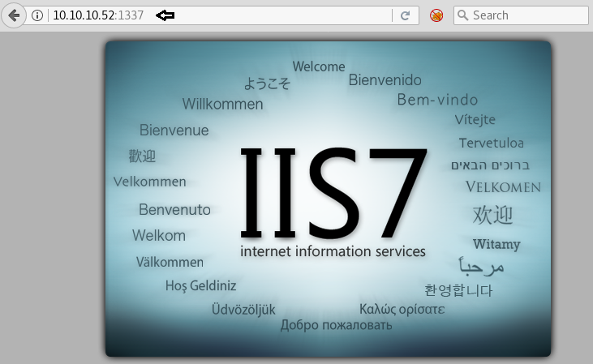Click the Russian text "Добро пожаловать"
This screenshot has width=593, height=364.
(x=336, y=325)
